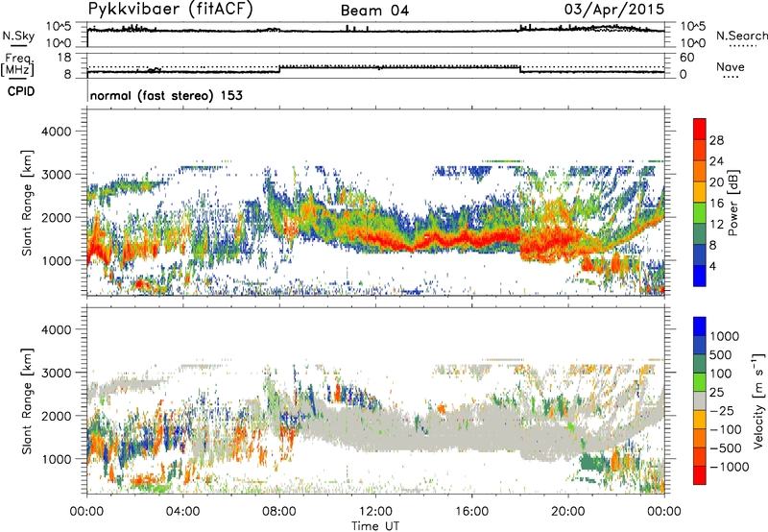Click the "Time UT" axis title
This screenshot has height=532, width=768.
(375, 526)
